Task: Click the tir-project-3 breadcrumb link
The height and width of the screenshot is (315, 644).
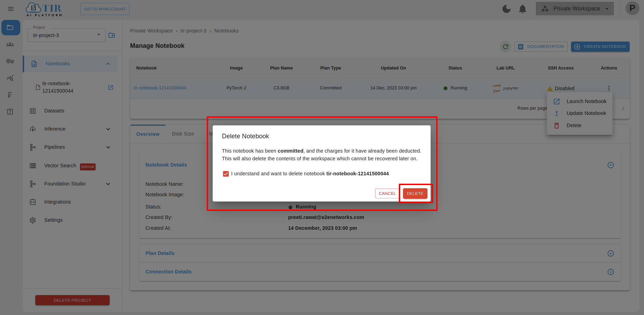Action: click(x=193, y=31)
